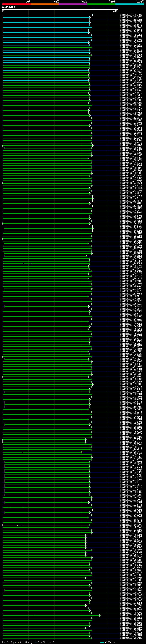Select UniRef100_B9T0B2 label
Image resolution: width=146 pixels, height=644 pixels.
pyautogui.click(x=131, y=384)
